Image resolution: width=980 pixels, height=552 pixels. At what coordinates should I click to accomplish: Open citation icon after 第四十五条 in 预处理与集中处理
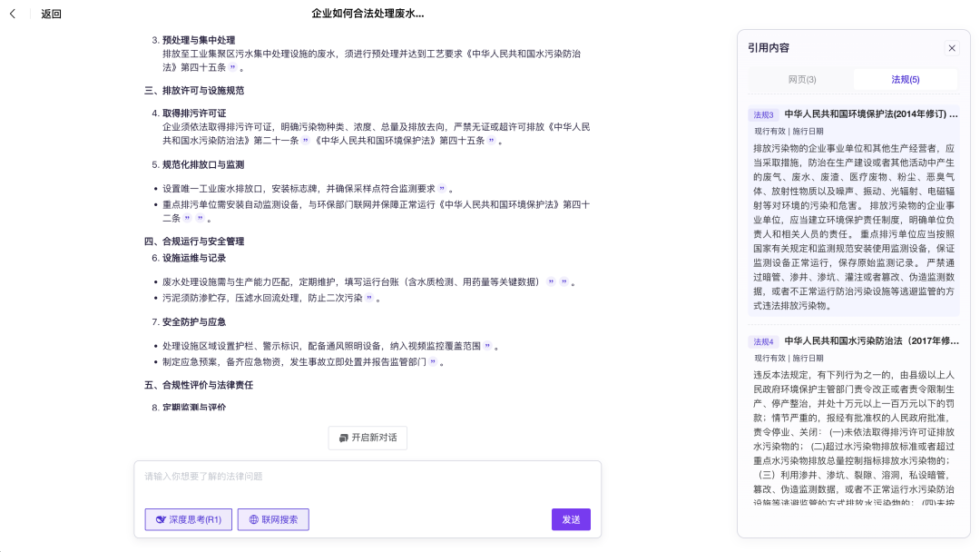pyautogui.click(x=232, y=67)
